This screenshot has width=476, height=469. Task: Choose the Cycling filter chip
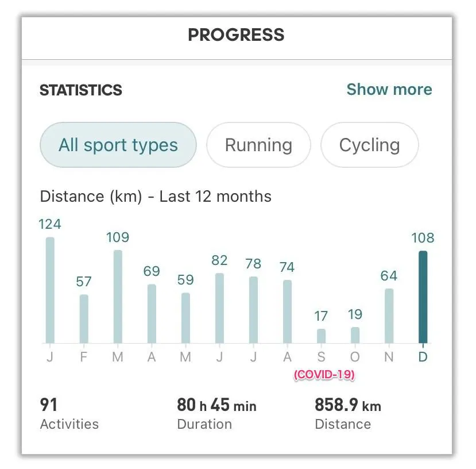pos(369,145)
